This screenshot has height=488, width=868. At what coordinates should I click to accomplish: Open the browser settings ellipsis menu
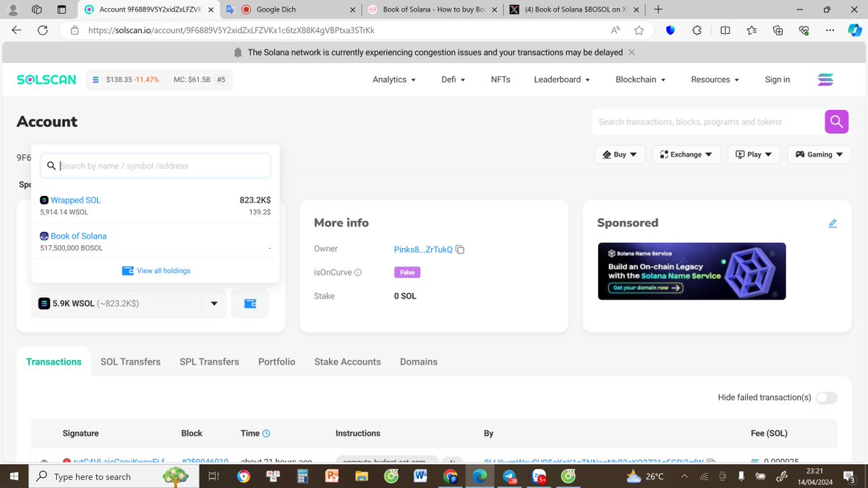(830, 30)
